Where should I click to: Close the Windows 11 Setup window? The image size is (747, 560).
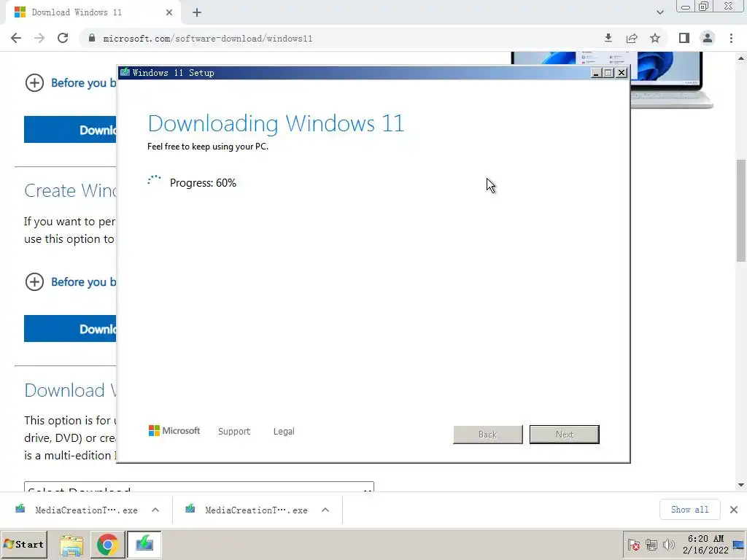click(622, 73)
